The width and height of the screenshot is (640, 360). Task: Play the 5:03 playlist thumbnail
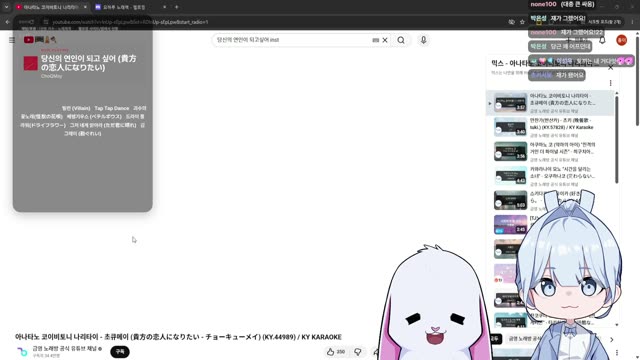click(x=510, y=200)
